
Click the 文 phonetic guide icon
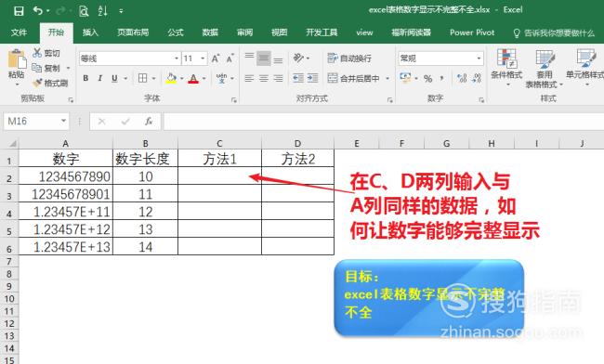(221, 79)
